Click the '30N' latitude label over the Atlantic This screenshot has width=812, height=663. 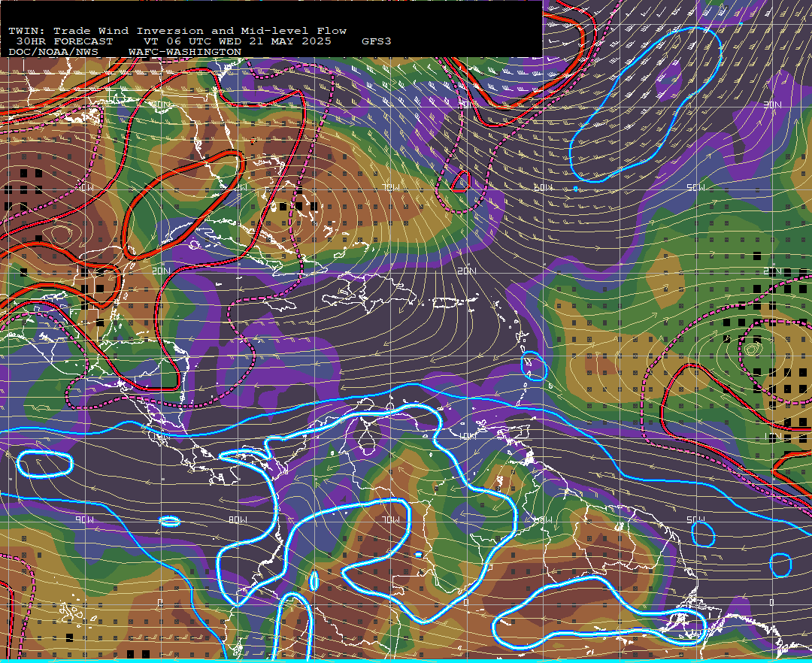772,105
